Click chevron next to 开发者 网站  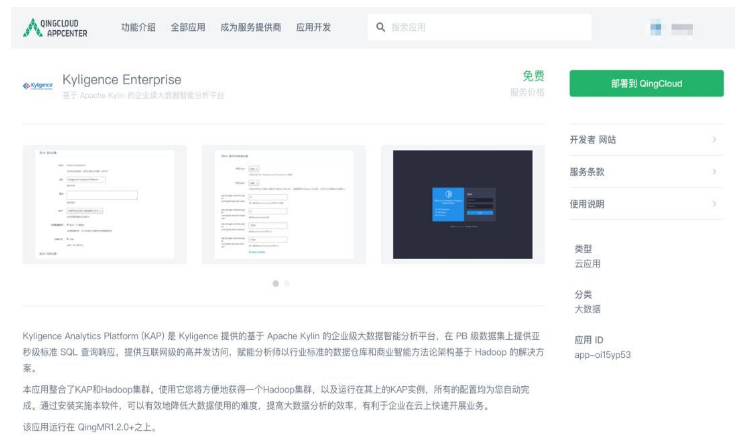(714, 140)
